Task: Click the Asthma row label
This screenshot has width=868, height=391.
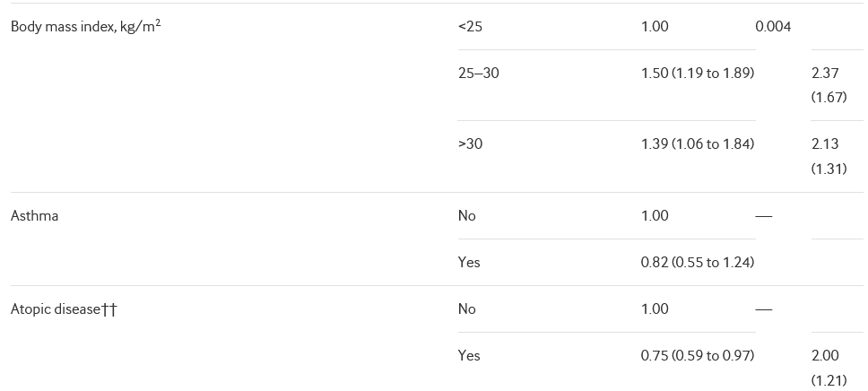Action: click(34, 216)
